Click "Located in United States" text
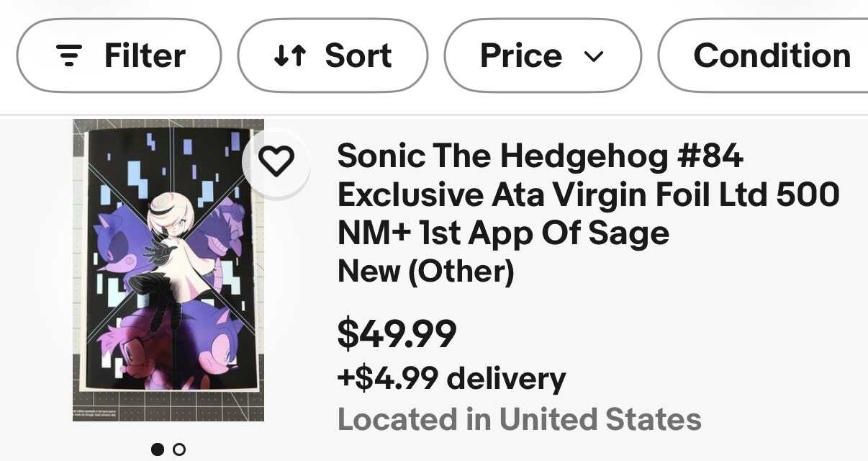868x461 pixels. click(519, 419)
